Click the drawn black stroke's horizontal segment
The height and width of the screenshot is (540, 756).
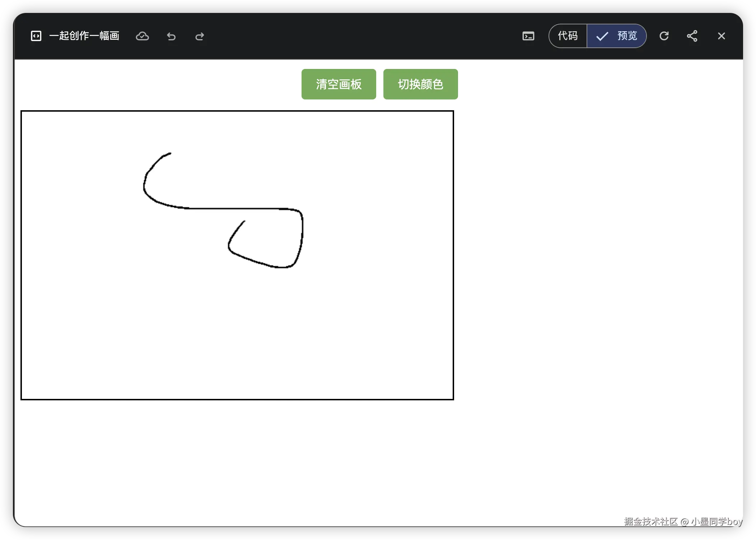click(x=233, y=208)
